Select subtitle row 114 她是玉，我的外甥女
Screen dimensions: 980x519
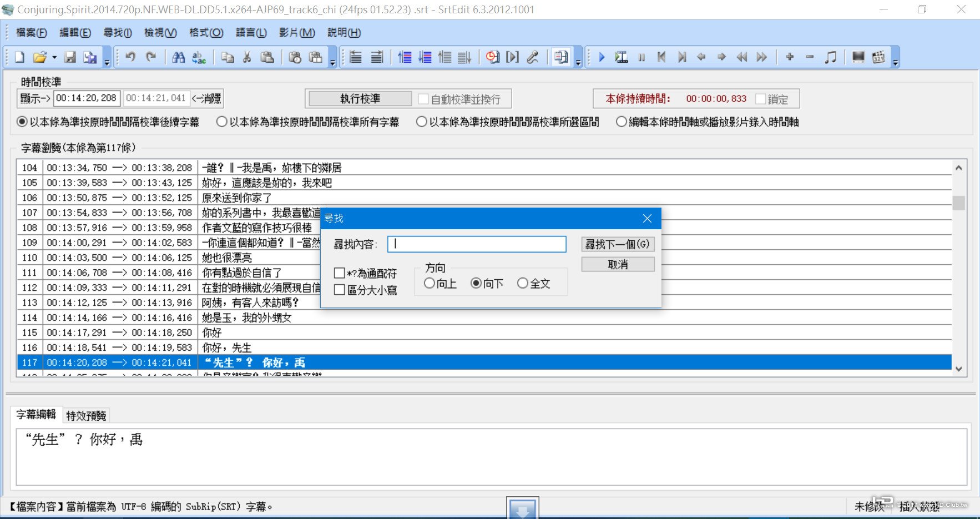[x=484, y=318]
